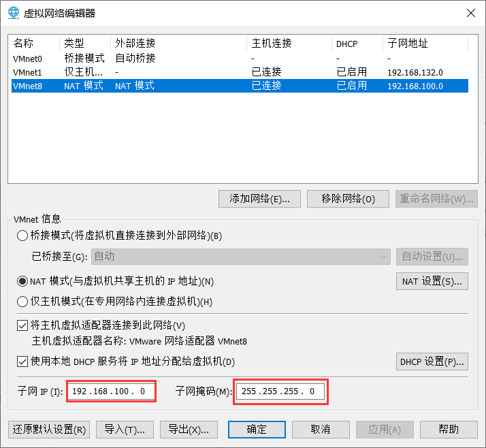Select 桥接模式 radio button

tap(22, 236)
